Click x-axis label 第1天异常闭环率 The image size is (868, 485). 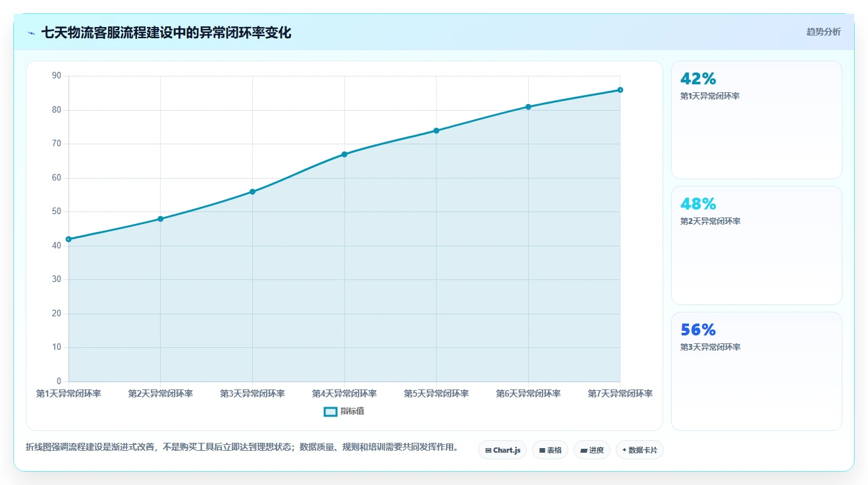pos(68,393)
